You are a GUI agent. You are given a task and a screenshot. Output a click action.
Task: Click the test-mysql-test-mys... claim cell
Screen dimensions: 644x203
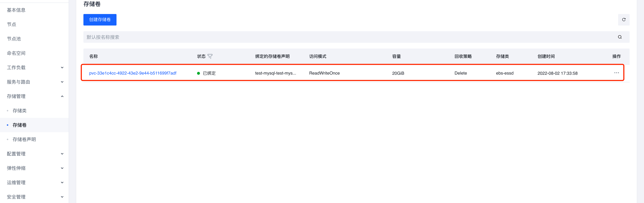coord(275,73)
